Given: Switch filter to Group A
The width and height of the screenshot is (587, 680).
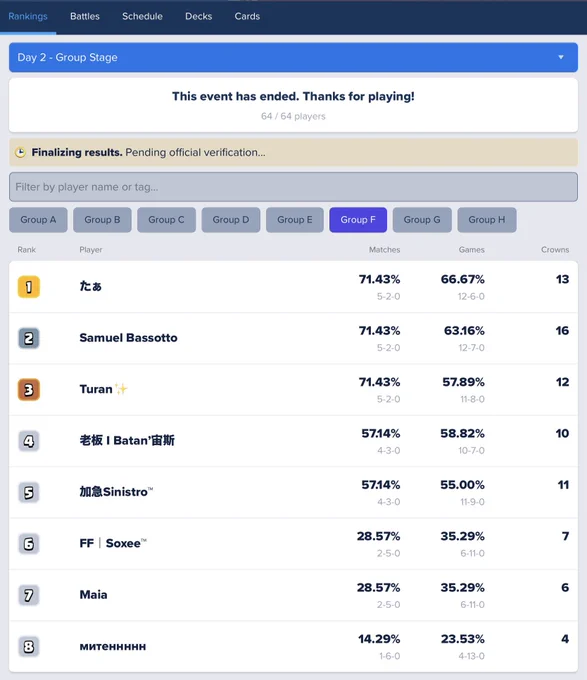Looking at the screenshot, I should (x=38, y=220).
